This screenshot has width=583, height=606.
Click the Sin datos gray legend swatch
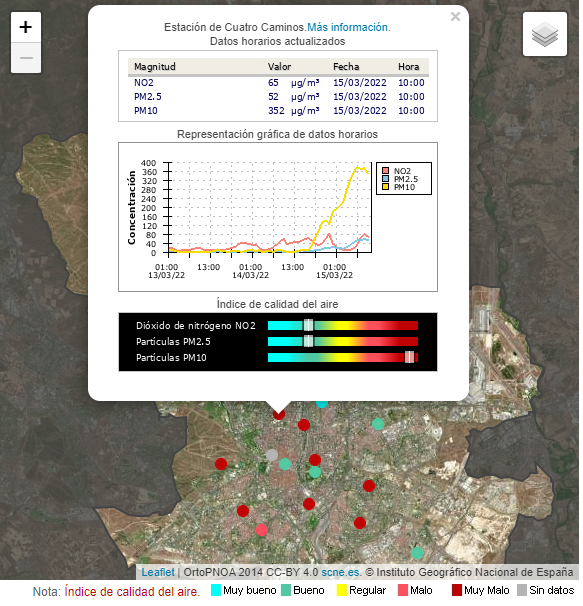coord(522,590)
